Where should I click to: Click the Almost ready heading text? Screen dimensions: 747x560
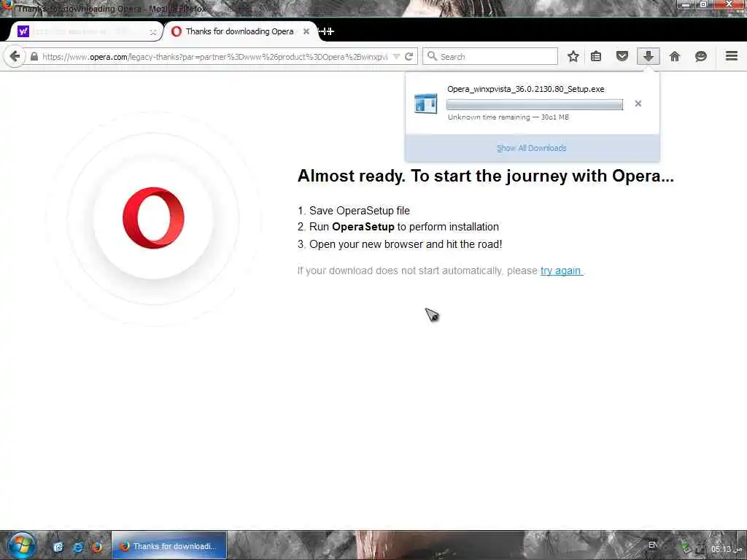pyautogui.click(x=485, y=176)
